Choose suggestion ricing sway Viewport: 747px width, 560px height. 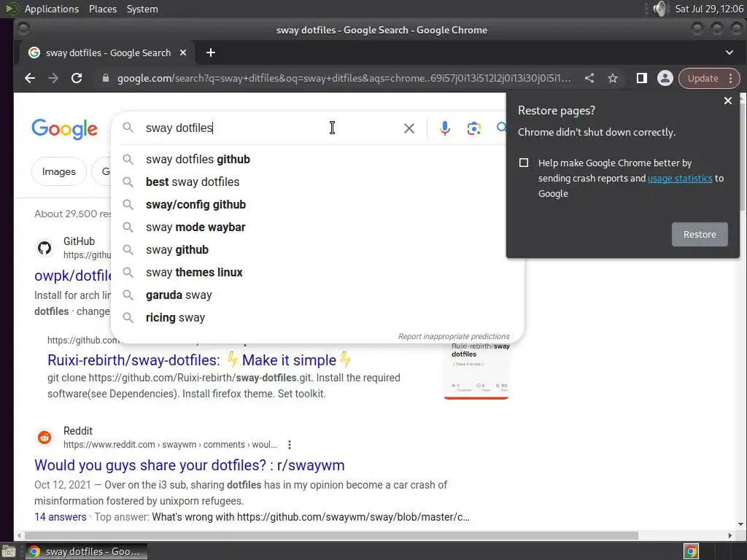317,318
